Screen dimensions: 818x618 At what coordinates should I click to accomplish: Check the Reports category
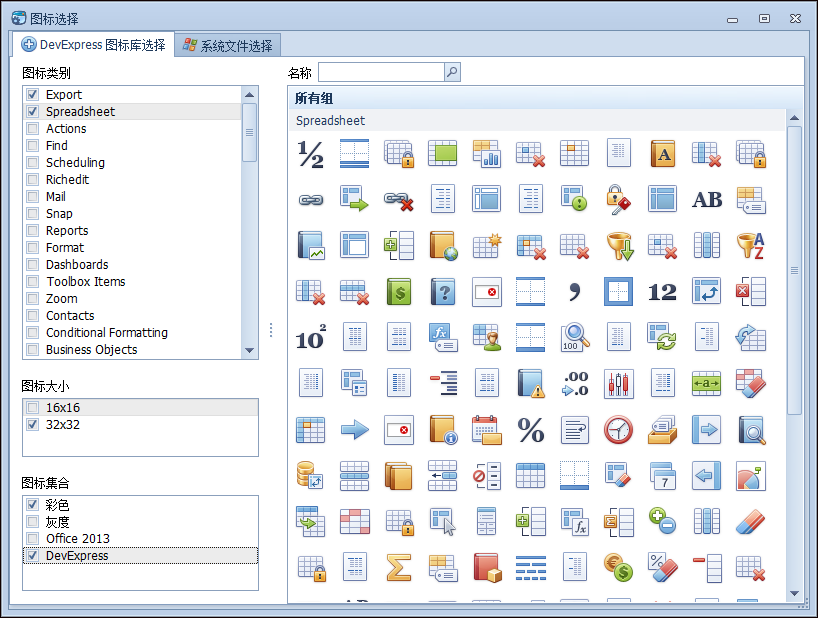coord(32,231)
